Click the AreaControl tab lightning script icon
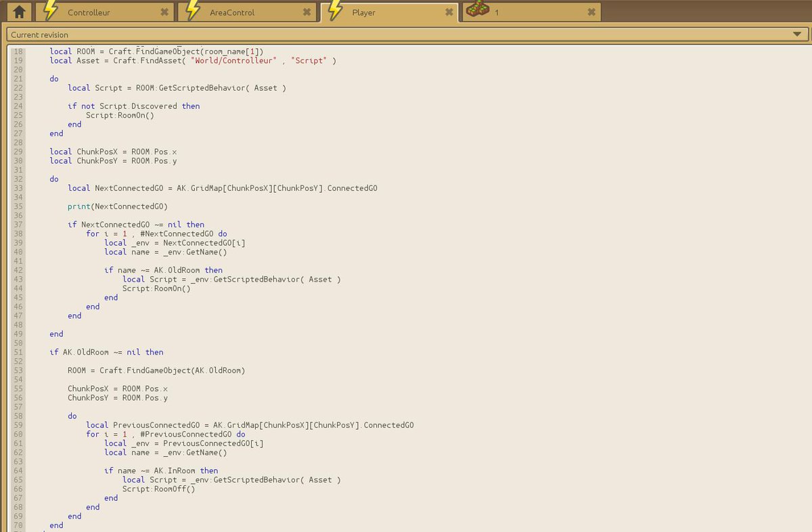The image size is (812, 532). (x=193, y=12)
